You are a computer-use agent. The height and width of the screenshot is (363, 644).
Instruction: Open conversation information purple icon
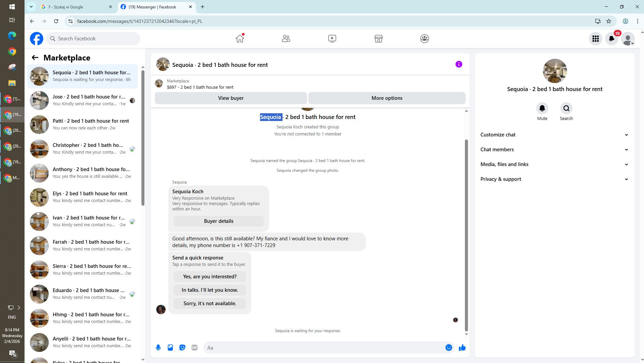click(459, 64)
